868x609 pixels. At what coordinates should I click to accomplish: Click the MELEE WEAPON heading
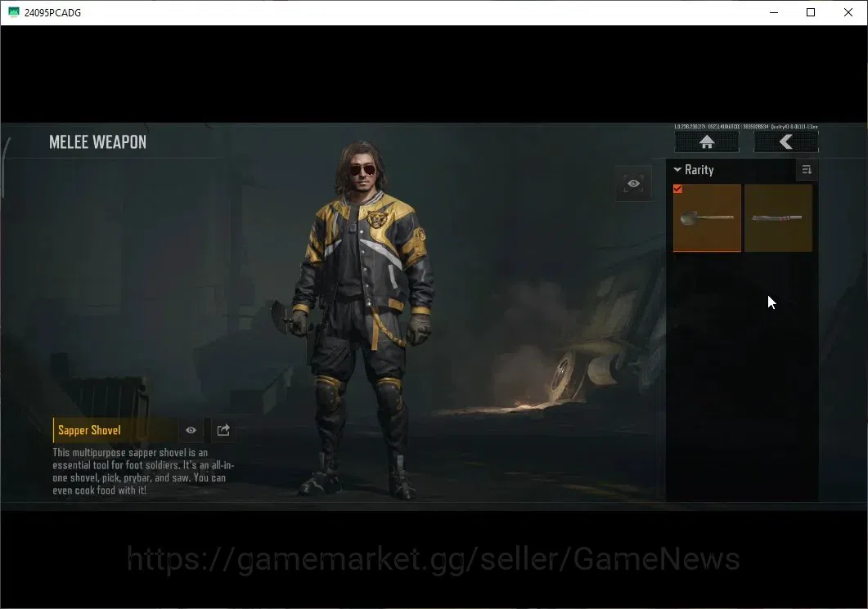pos(97,142)
